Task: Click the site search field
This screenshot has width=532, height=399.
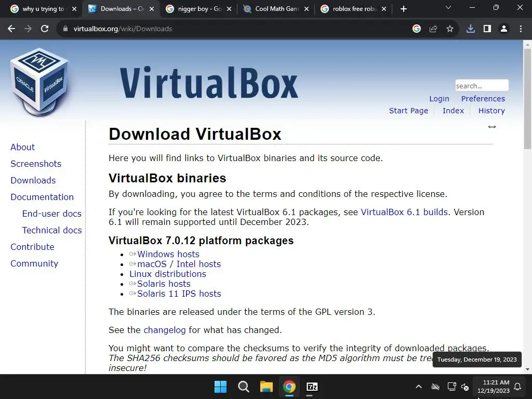Action: coord(482,86)
